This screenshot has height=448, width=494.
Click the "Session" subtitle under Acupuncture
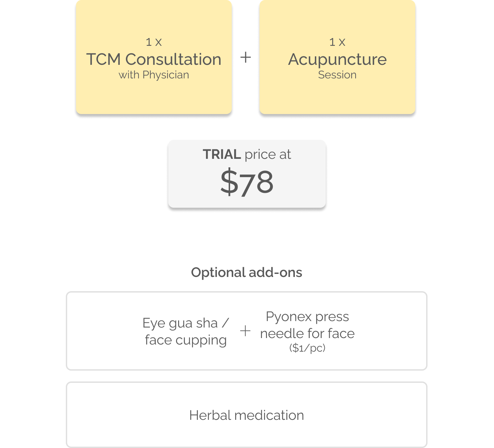[337, 75]
